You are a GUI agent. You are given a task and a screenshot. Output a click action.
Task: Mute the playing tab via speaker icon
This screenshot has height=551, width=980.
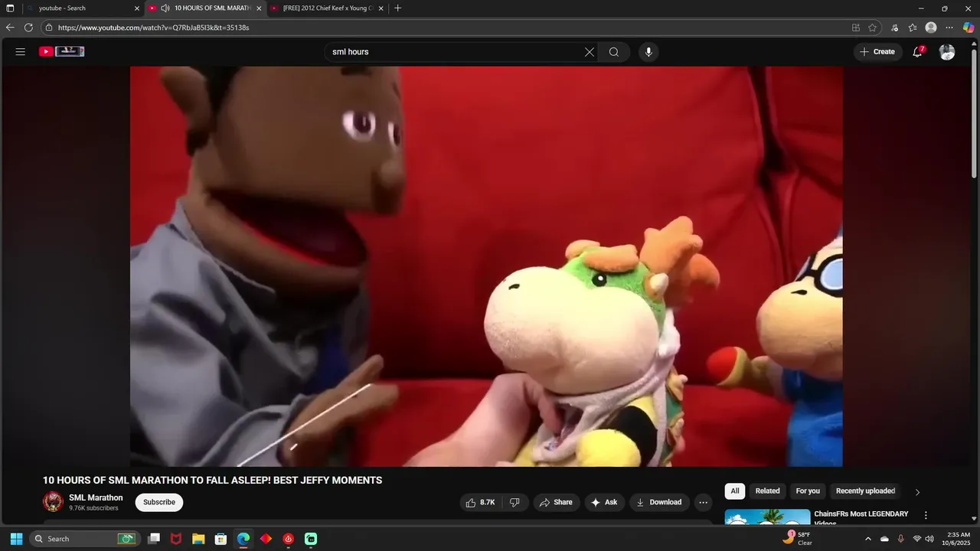point(165,8)
